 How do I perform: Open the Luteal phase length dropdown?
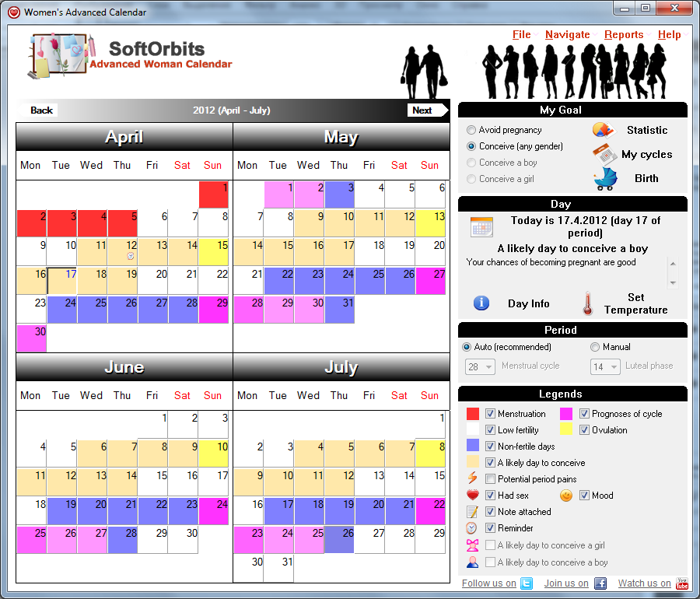coord(605,366)
